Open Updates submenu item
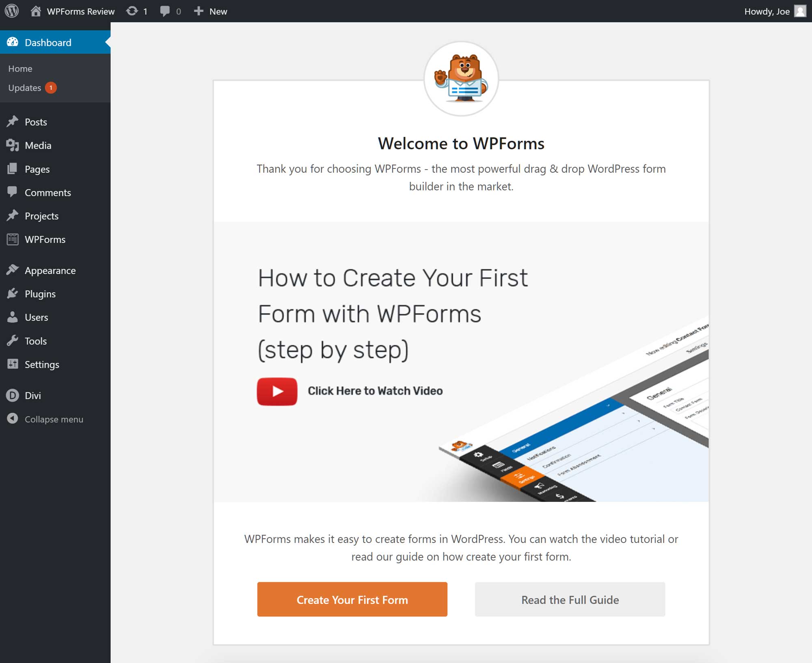This screenshot has height=663, width=812. 25,88
